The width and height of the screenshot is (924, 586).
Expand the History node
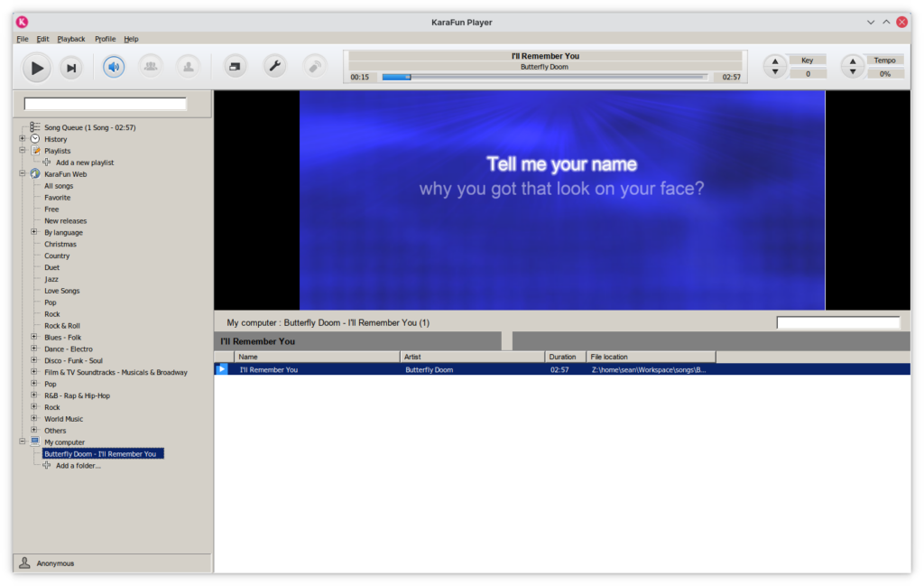23,139
